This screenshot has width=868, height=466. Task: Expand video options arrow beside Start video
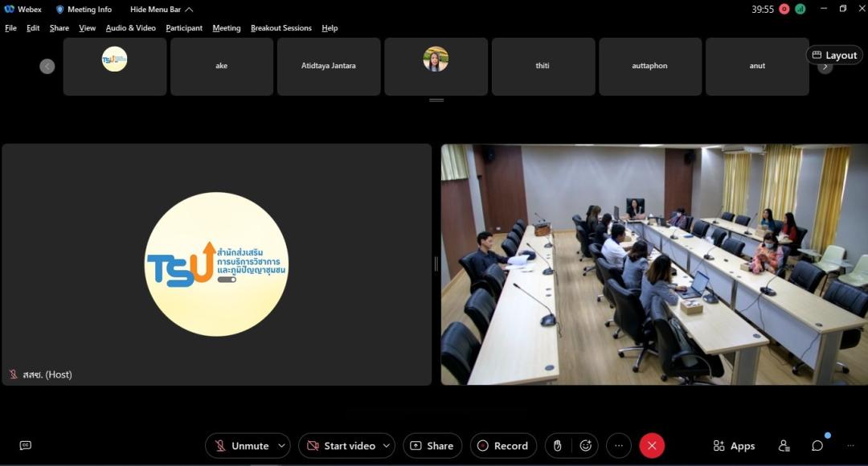387,446
